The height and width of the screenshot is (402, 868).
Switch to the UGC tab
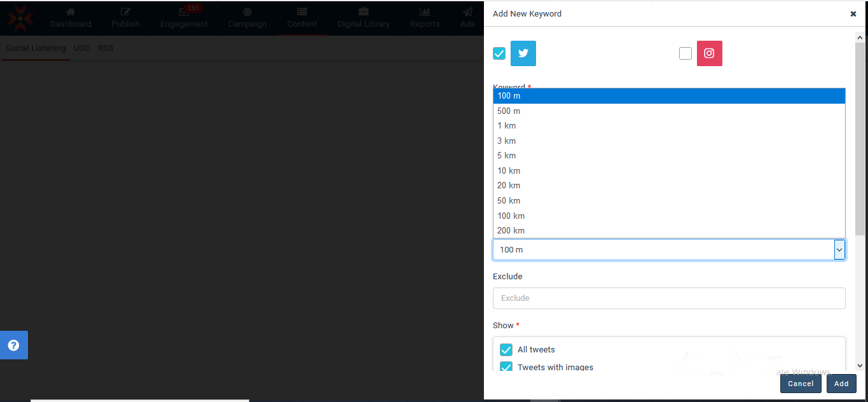82,48
